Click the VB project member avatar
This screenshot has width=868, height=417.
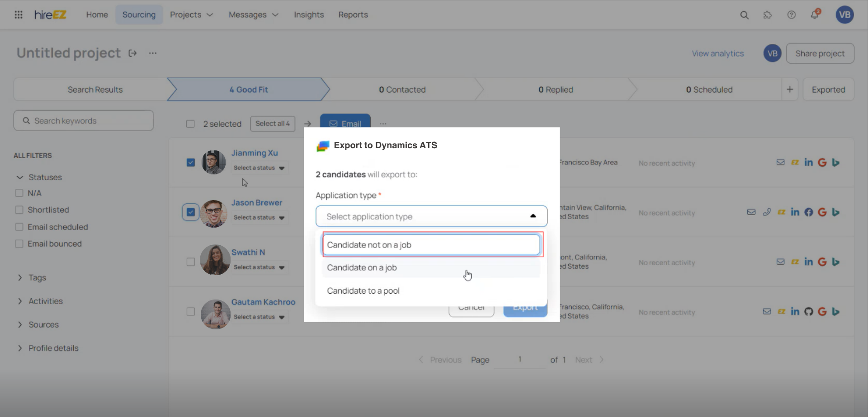tap(772, 53)
